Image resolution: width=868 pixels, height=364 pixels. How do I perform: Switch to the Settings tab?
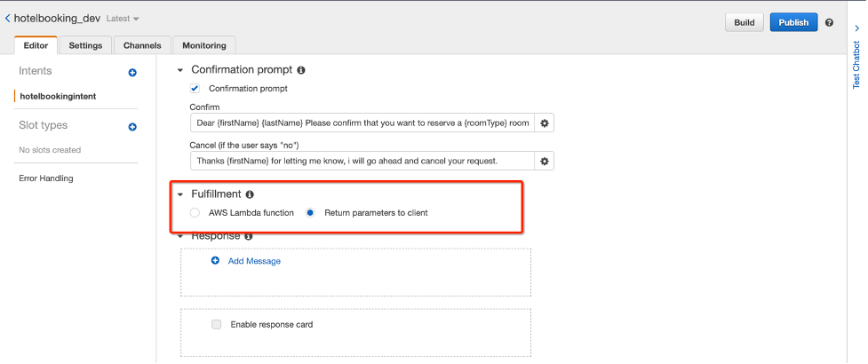85,45
